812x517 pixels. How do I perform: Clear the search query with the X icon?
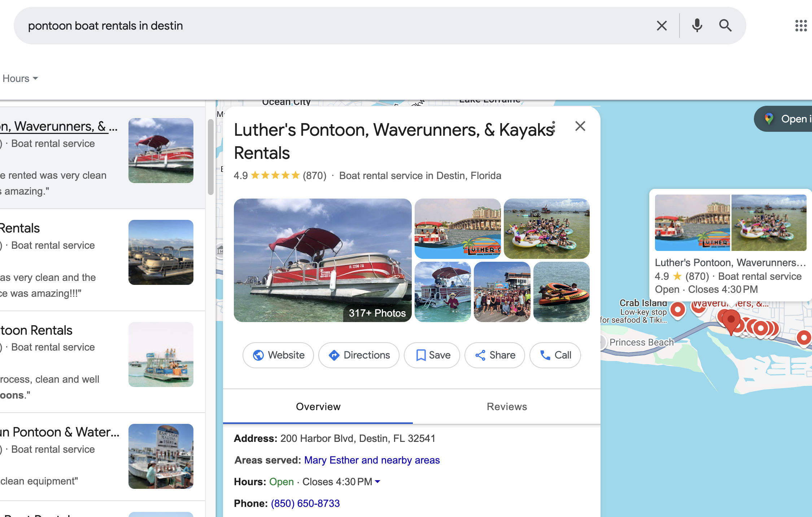click(662, 26)
